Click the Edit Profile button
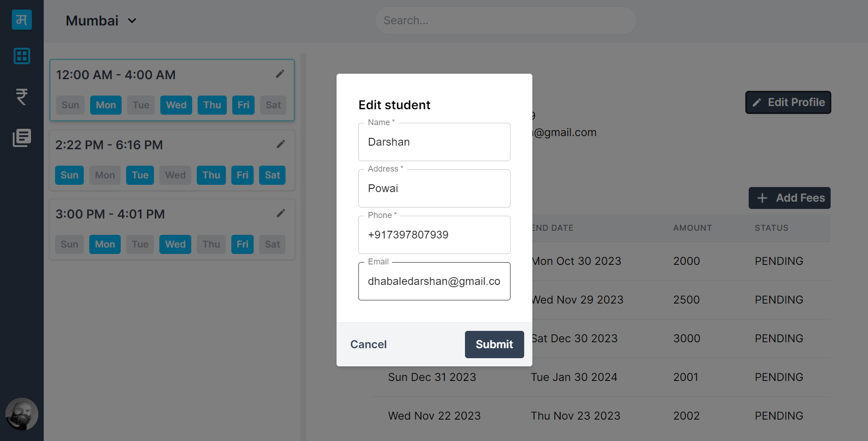868x441 pixels. pyautogui.click(x=788, y=102)
